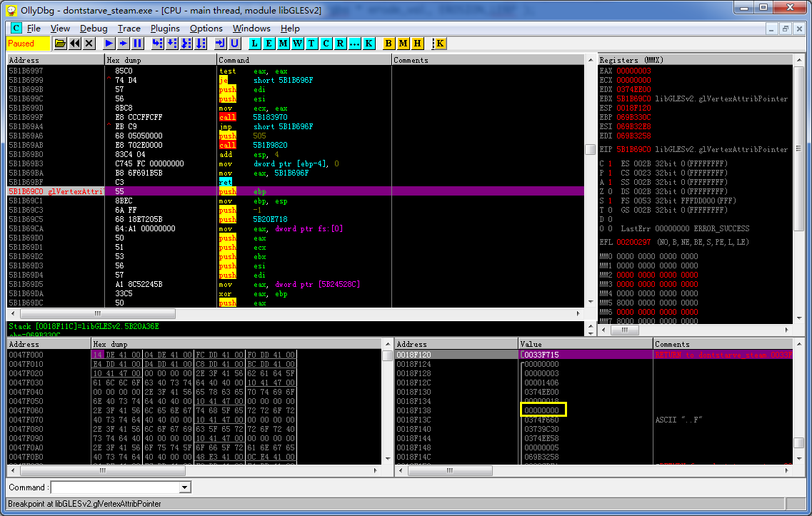Select the glVertexAttribPointer breakpoint row 5B1B69C0

click(x=296, y=191)
